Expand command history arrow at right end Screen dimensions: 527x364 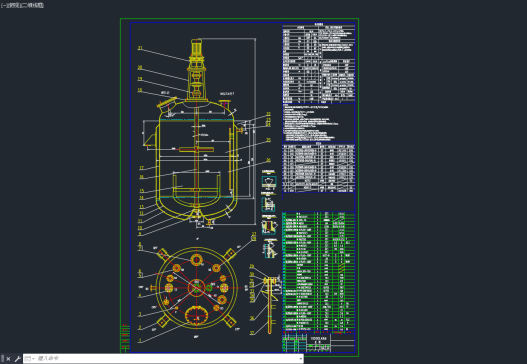pos(300,359)
